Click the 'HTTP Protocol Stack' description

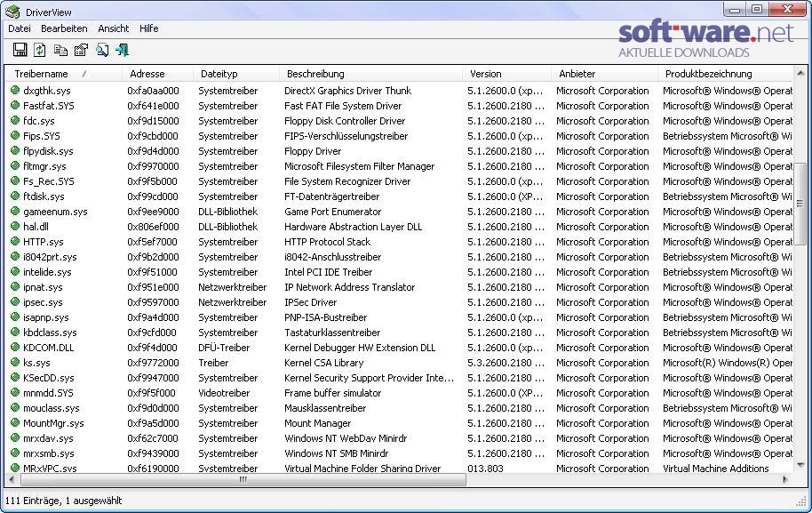coord(327,242)
